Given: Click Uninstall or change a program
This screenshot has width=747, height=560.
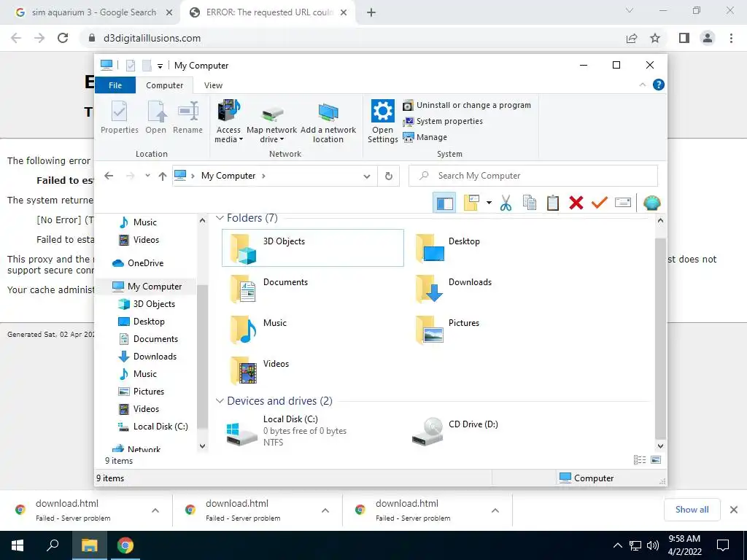Looking at the screenshot, I should click(467, 105).
